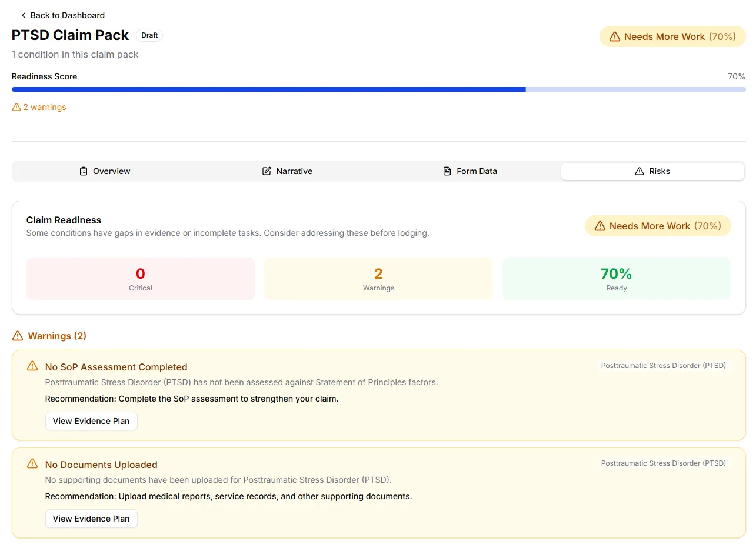Screen dimensions: 756x548
Task: View Evidence Plan for No Documents Uploaded
Action: [91, 519]
